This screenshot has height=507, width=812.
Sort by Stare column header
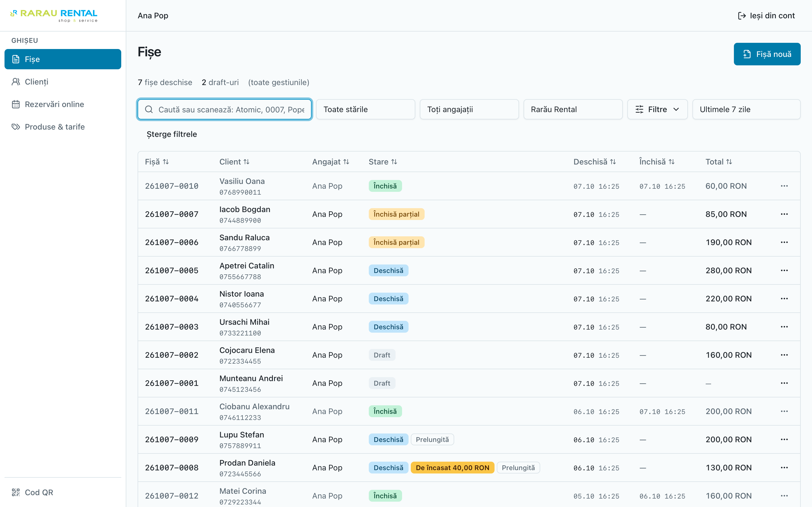click(383, 162)
